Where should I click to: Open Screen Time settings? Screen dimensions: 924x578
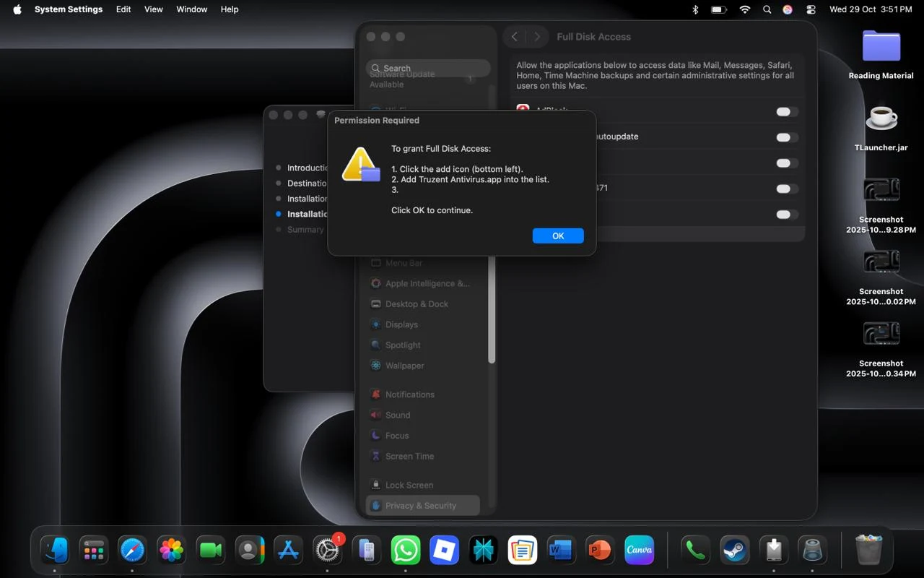coord(409,457)
